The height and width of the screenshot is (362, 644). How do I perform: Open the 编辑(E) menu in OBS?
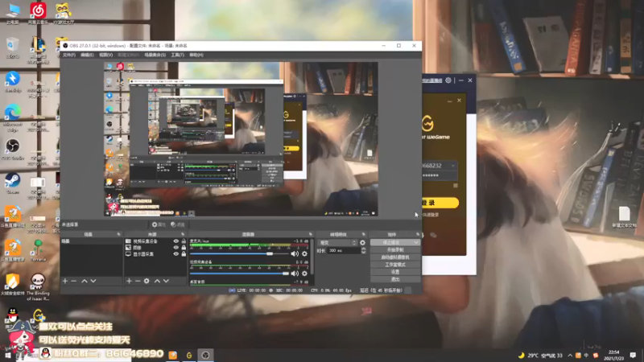coord(87,55)
